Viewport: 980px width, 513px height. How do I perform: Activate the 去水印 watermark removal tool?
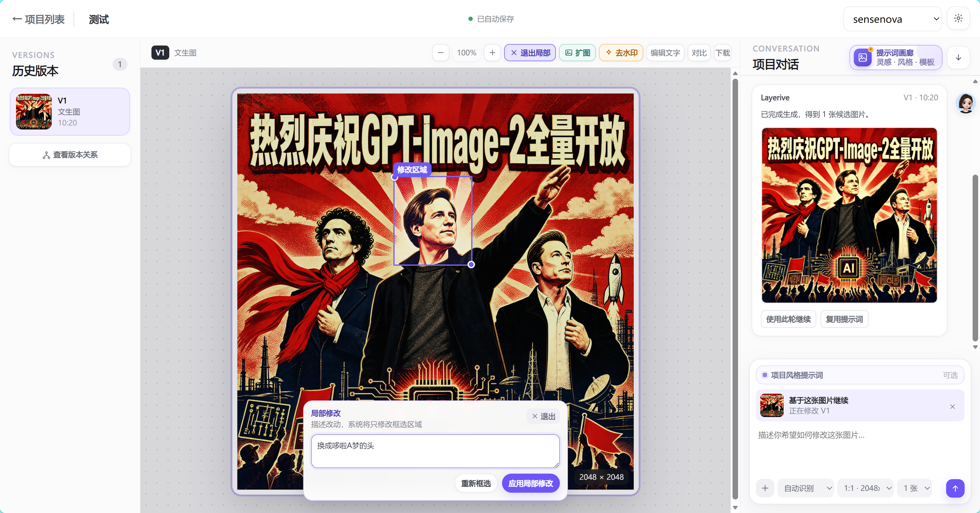pos(621,53)
